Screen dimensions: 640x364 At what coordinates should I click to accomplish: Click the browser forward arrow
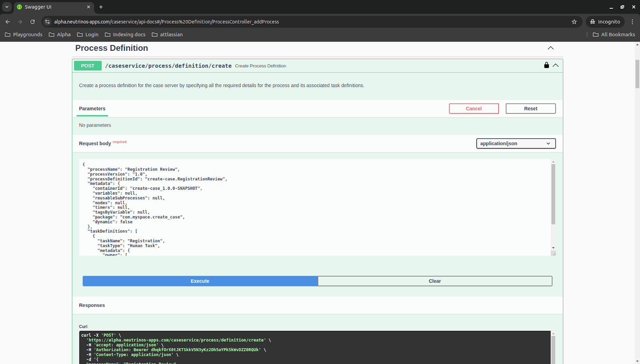click(20, 22)
